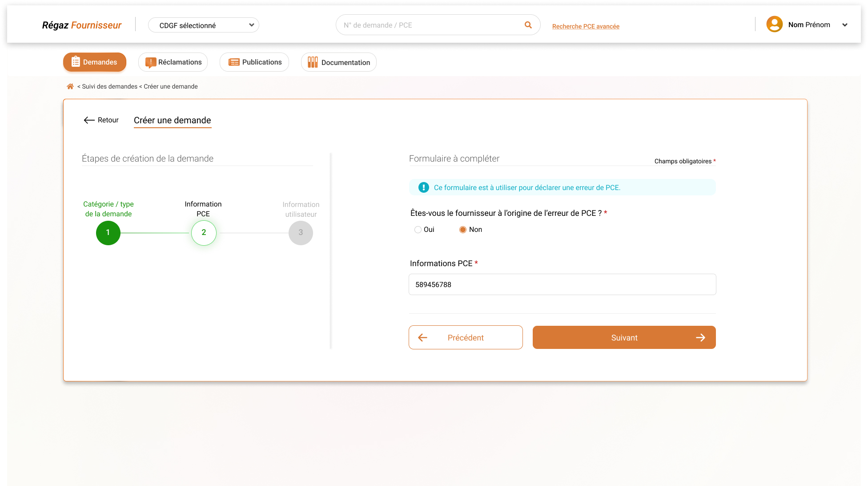This screenshot has height=486, width=868.
Task: Click the Réclamations exclamation icon
Action: [x=150, y=62]
